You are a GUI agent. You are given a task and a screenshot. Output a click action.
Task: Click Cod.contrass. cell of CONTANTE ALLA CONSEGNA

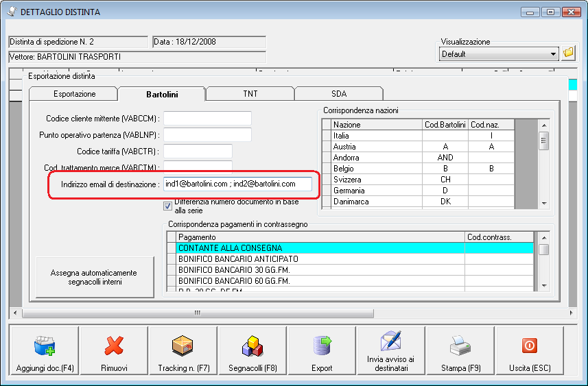(x=499, y=248)
